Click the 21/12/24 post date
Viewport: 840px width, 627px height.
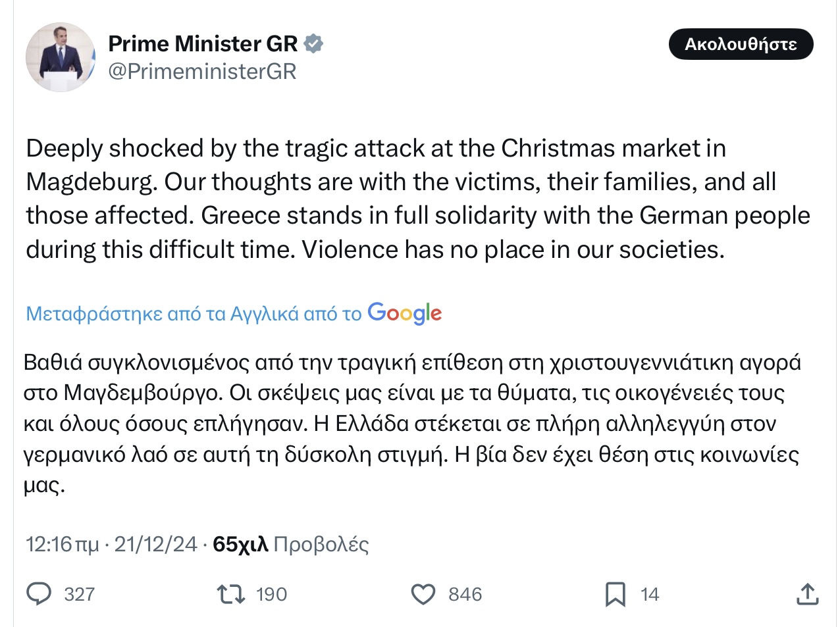click(155, 544)
